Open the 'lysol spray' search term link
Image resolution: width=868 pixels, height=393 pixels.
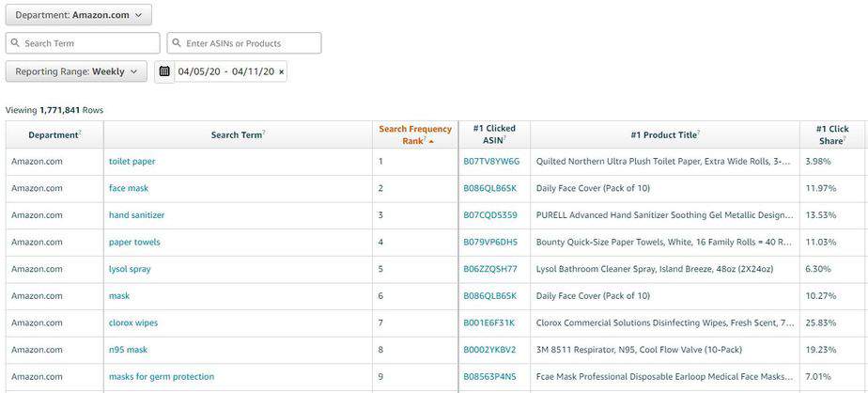click(x=130, y=269)
